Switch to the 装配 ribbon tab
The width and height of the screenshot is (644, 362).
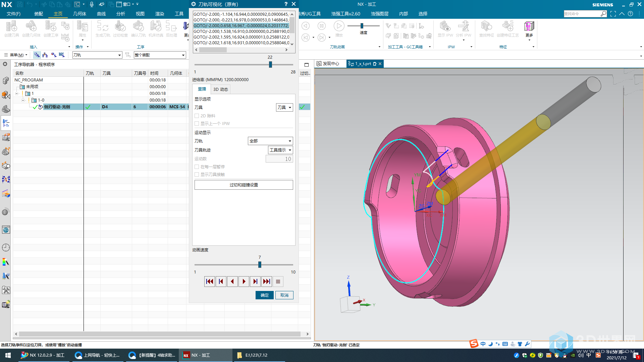pyautogui.click(x=39, y=14)
